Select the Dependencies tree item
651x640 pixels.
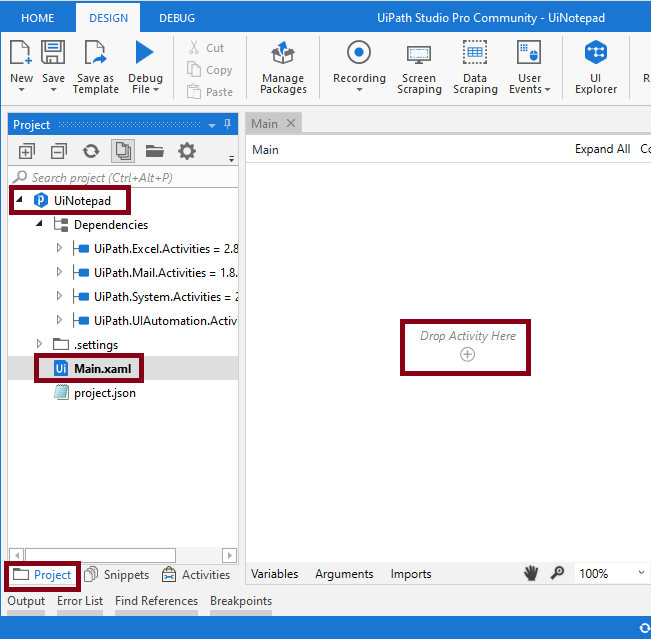110,225
